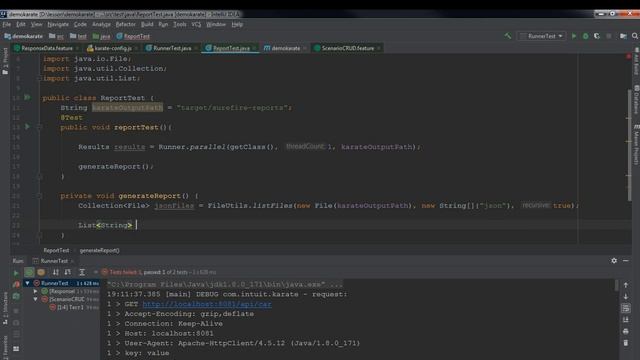640x360 pixels.
Task: Open the Help menu
Action: click(237, 24)
